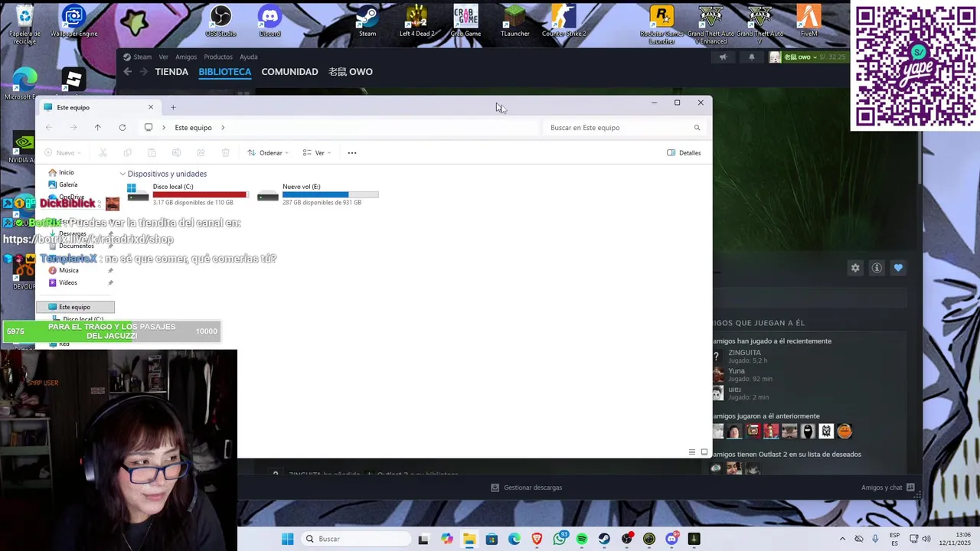Image resolution: width=980 pixels, height=551 pixels.
Task: Select Este equipo in the navigation tree
Action: point(75,307)
